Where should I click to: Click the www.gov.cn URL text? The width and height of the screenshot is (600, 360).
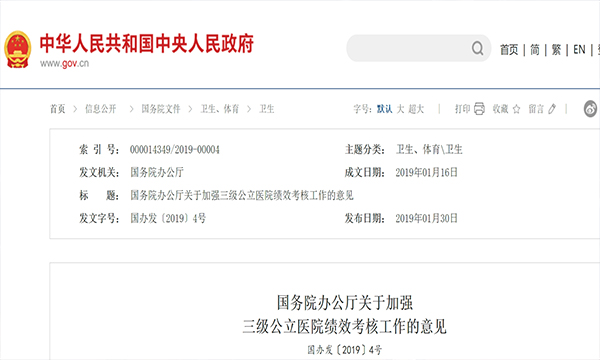click(64, 64)
